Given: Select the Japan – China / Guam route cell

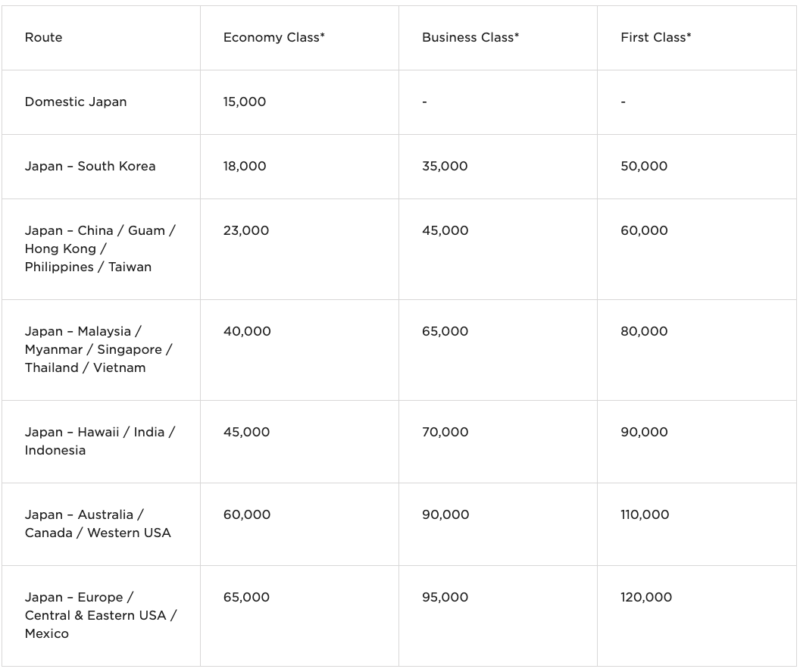Looking at the screenshot, I should 100,249.
